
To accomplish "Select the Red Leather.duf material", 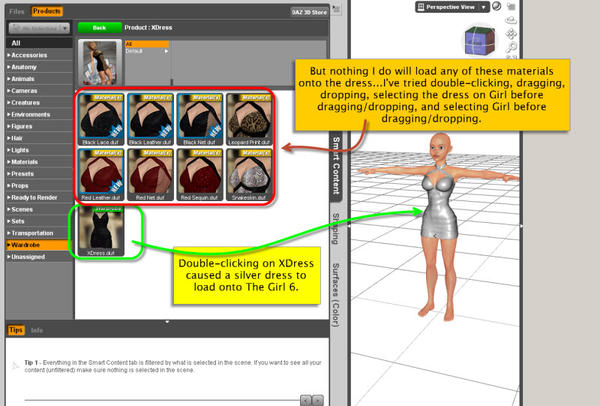I will pos(101,175).
